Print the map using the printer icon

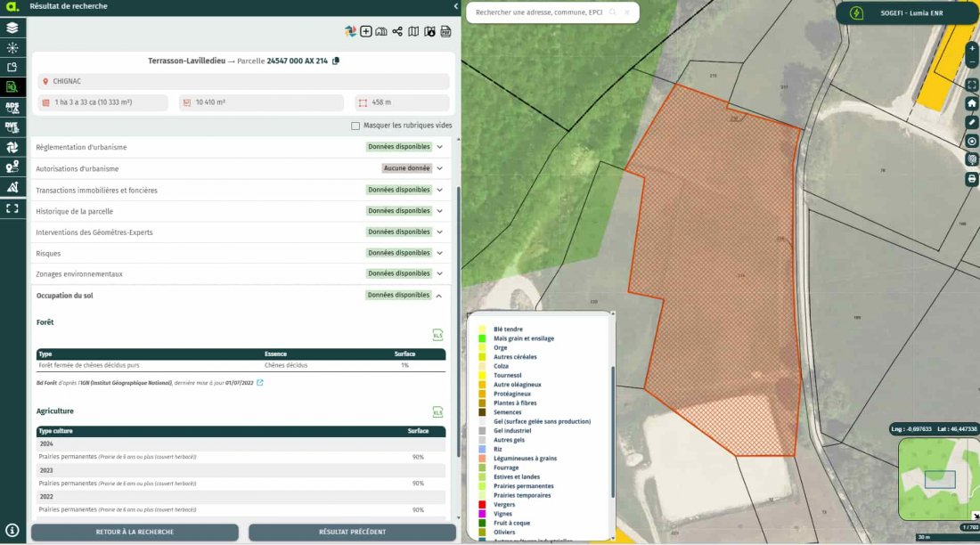[x=972, y=179]
